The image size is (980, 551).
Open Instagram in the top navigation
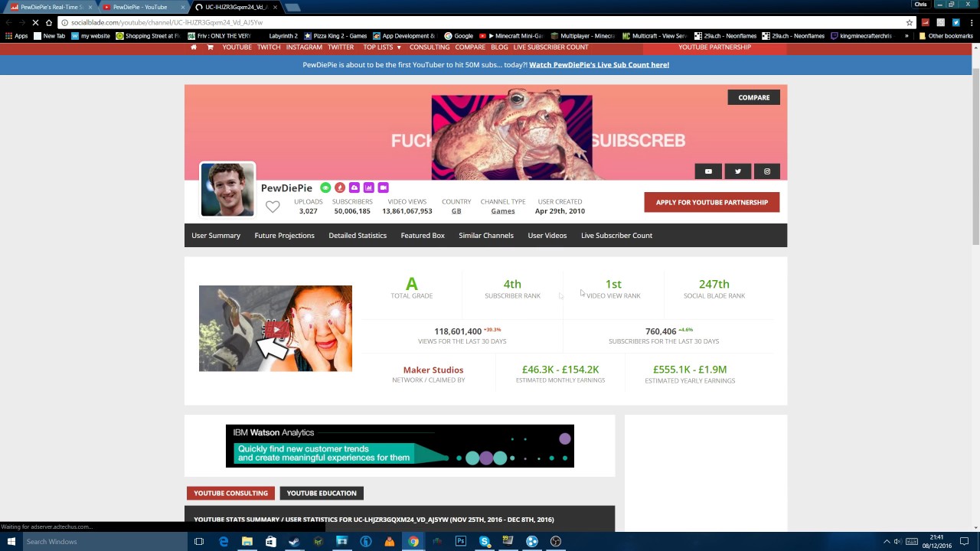pyautogui.click(x=304, y=47)
